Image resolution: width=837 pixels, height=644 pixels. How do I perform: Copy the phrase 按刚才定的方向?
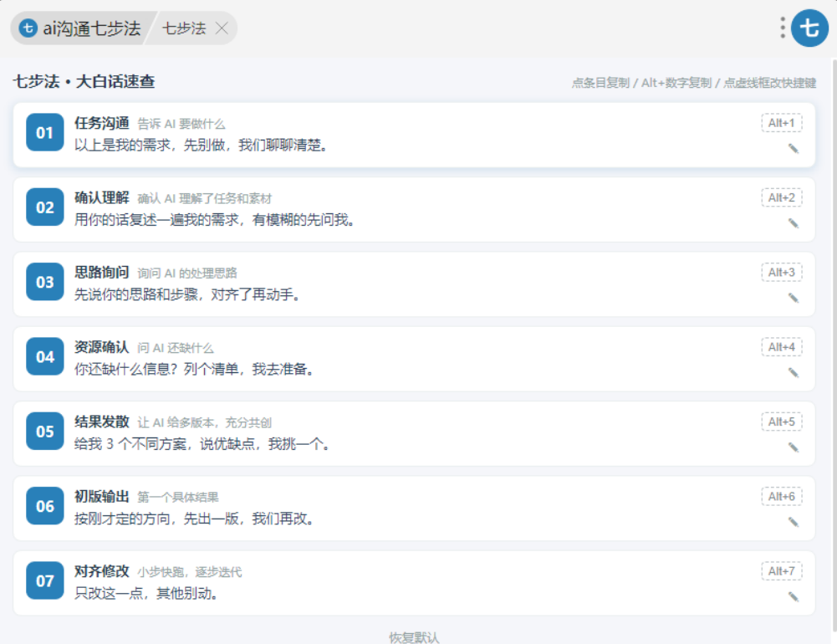[x=122, y=519]
